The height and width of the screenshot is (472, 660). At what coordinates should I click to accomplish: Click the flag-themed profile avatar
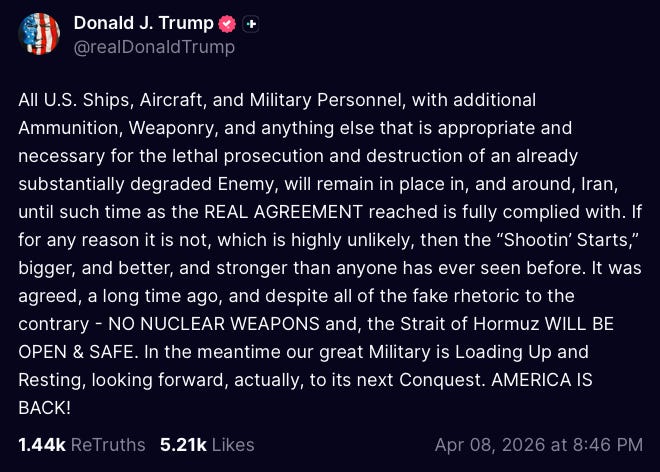tap(39, 34)
